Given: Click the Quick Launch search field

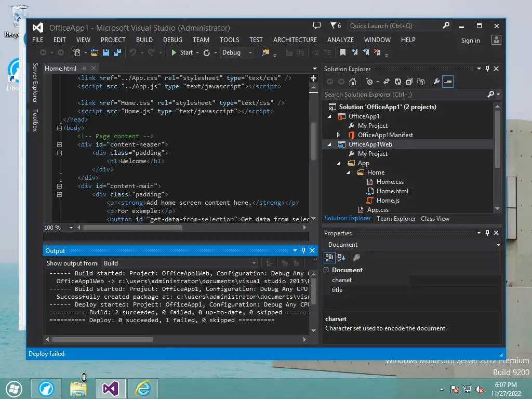Looking at the screenshot, I should [395, 26].
